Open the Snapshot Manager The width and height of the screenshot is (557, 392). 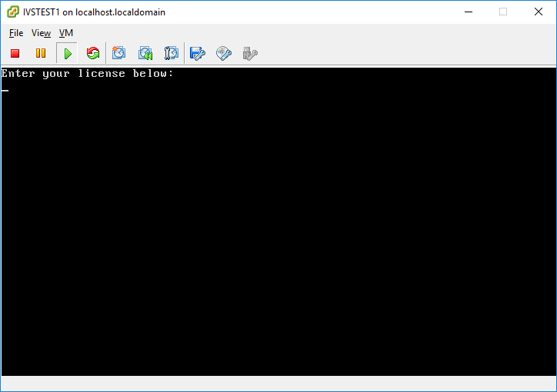(172, 54)
